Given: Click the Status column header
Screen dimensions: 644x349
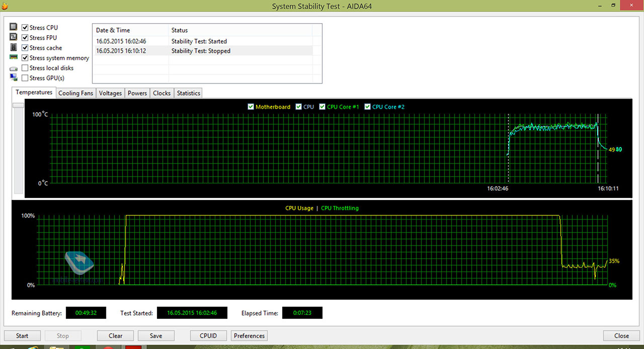Looking at the screenshot, I should (240, 30).
